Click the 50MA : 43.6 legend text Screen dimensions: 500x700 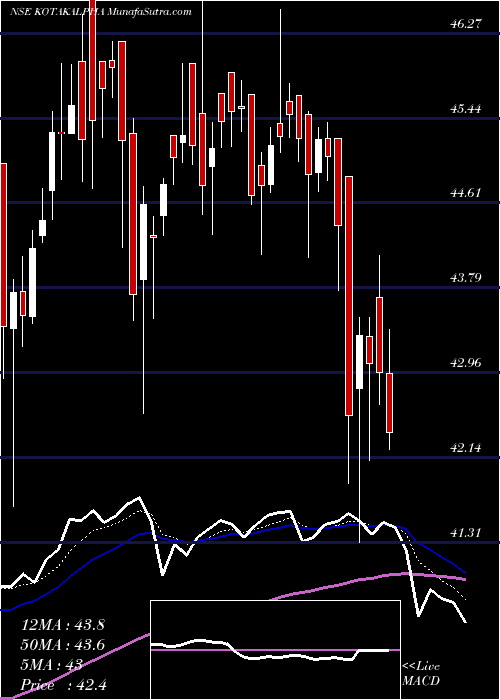pyautogui.click(x=63, y=645)
